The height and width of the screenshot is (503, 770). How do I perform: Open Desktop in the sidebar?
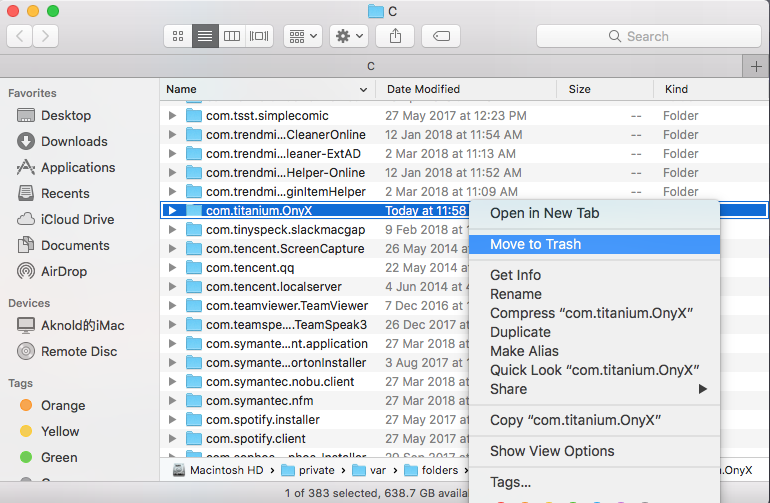[x=66, y=115]
